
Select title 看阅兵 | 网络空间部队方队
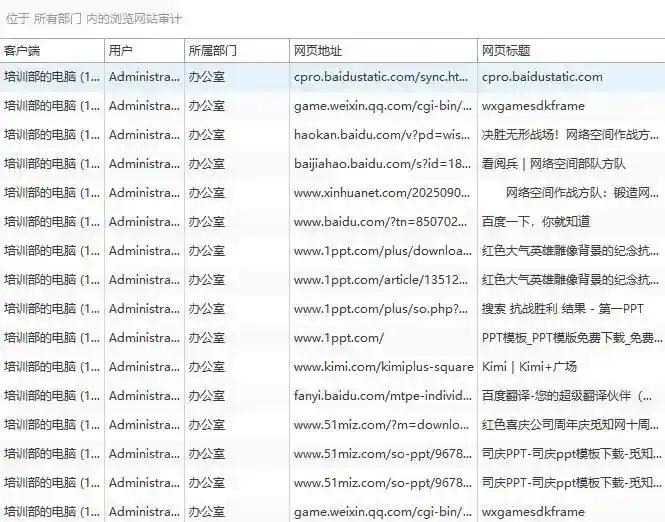coord(553,164)
